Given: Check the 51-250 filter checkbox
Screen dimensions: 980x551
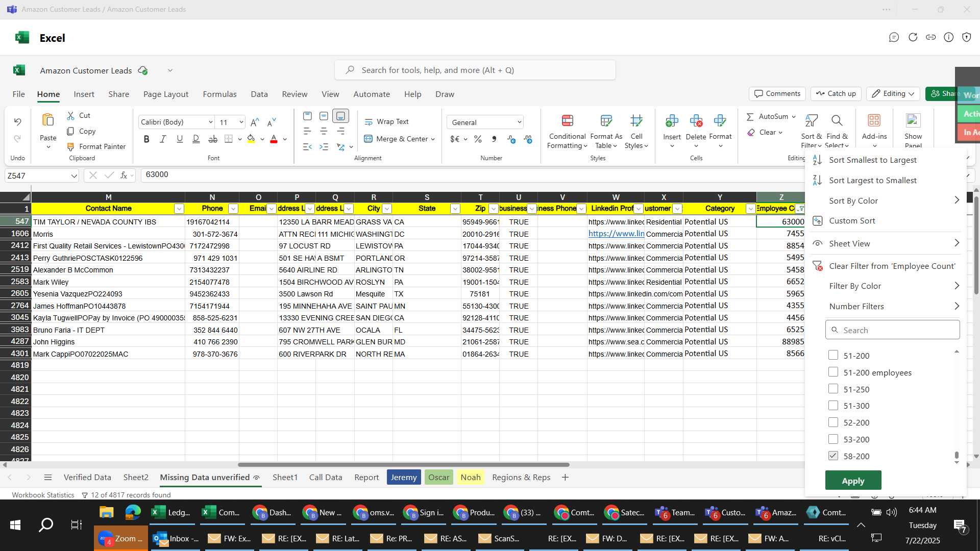Looking at the screenshot, I should tap(833, 389).
